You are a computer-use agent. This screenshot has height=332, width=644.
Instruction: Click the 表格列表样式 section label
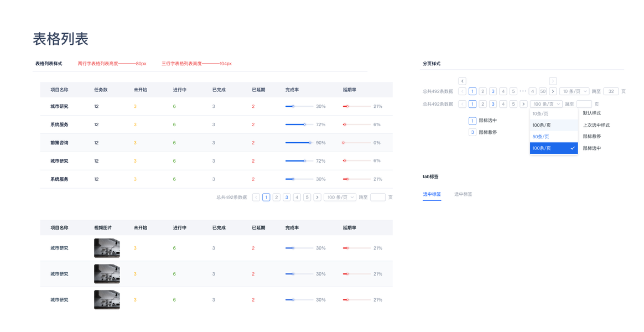pyautogui.click(x=49, y=64)
